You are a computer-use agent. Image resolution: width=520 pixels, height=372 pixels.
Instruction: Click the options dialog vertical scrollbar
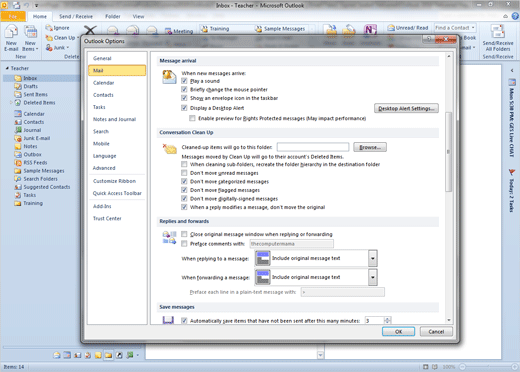[449, 152]
